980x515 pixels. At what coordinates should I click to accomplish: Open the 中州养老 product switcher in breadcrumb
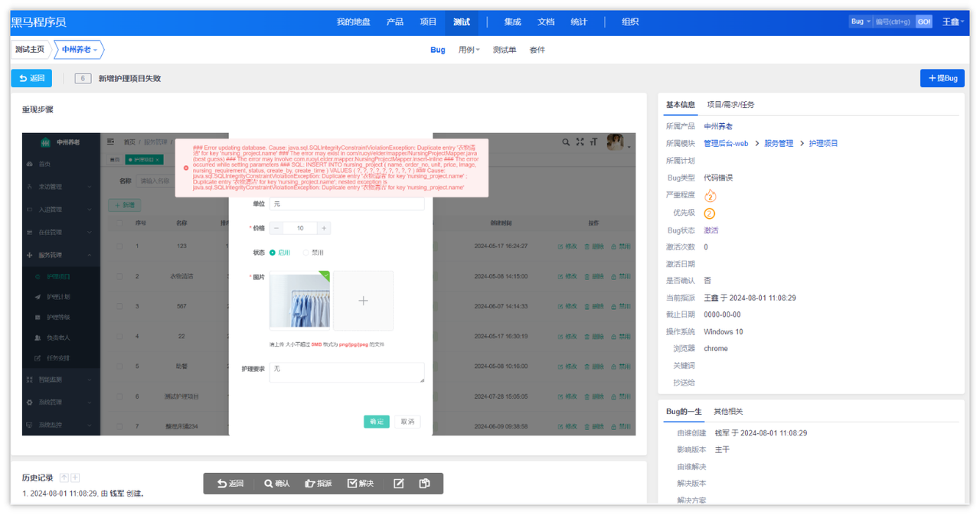[79, 50]
